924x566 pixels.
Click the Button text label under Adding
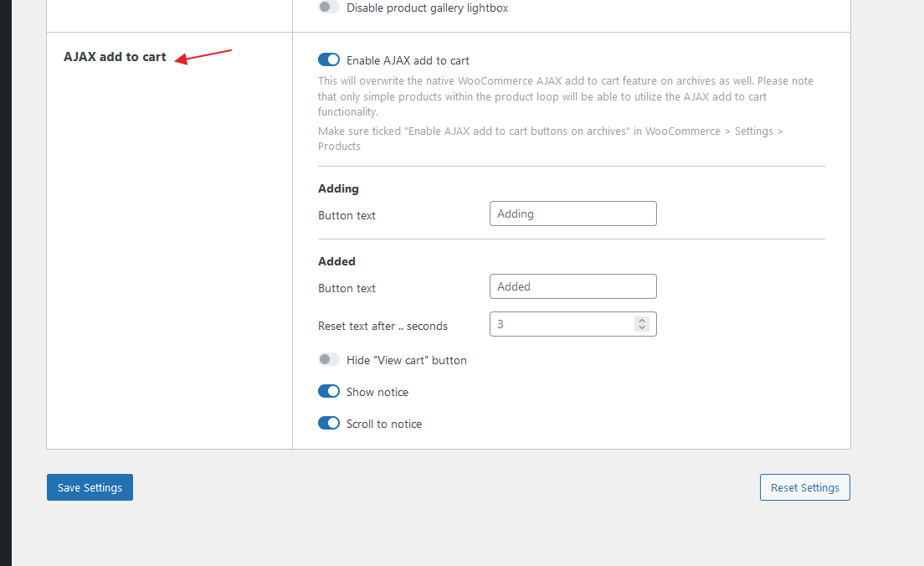(x=346, y=215)
